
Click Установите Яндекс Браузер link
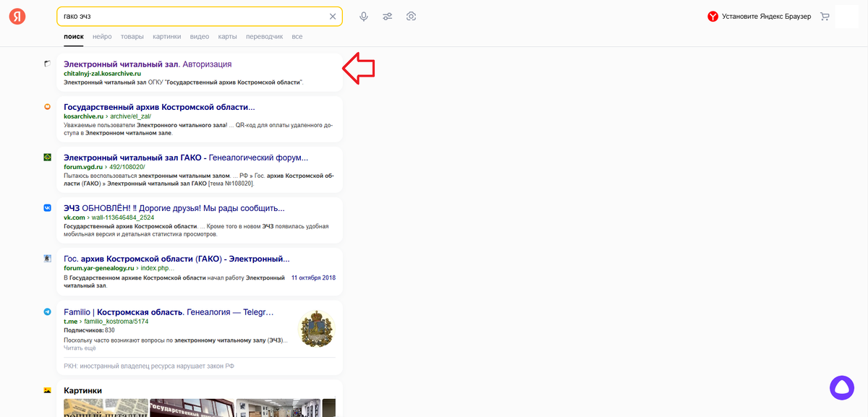pos(766,17)
